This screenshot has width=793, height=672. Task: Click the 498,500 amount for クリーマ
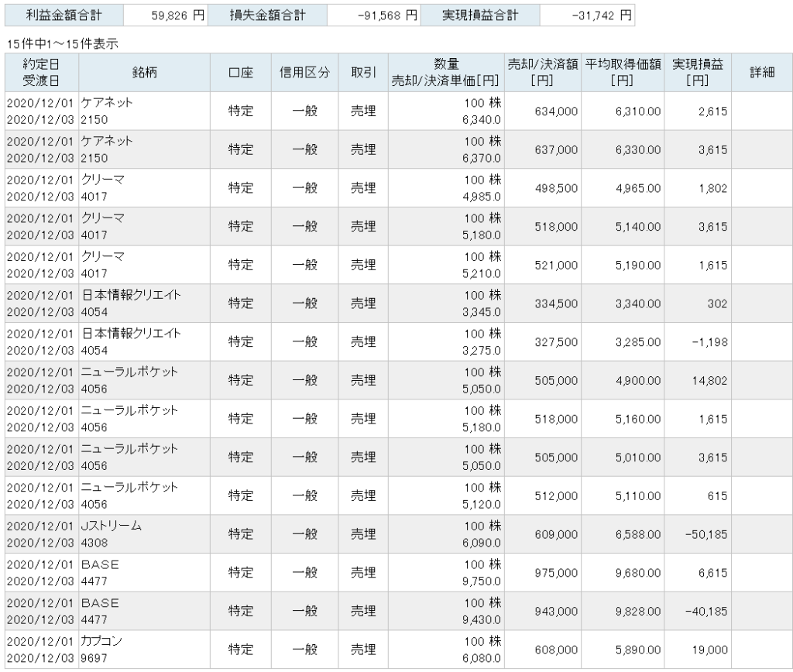(556, 188)
